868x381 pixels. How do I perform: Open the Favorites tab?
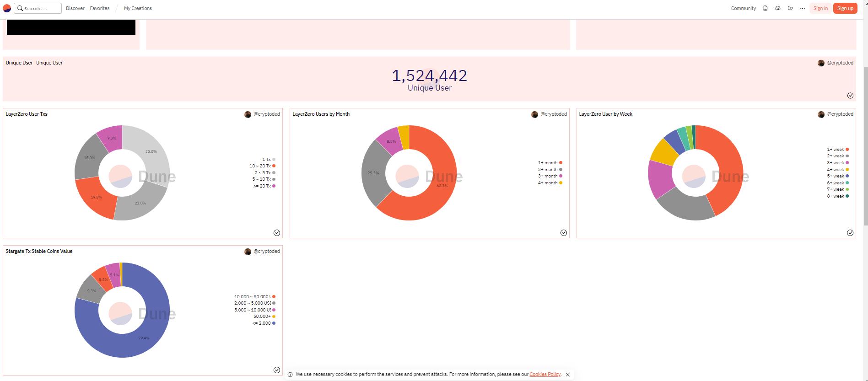pyautogui.click(x=100, y=8)
